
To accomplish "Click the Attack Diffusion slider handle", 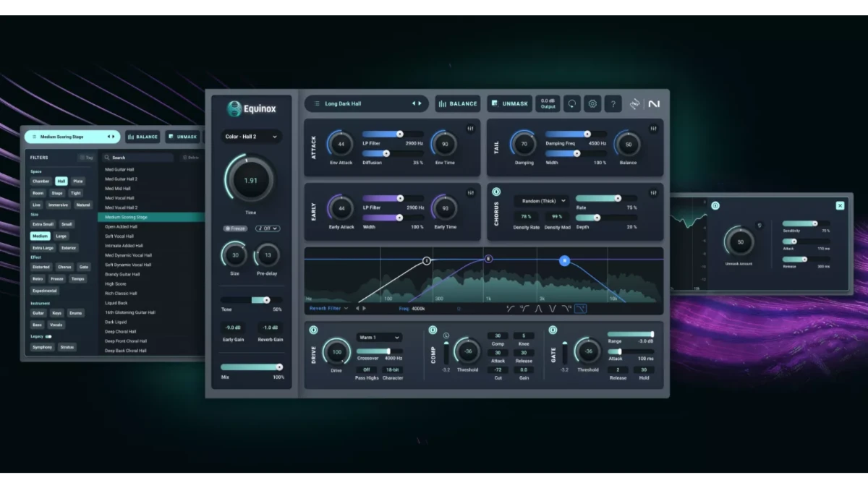I will coord(386,153).
